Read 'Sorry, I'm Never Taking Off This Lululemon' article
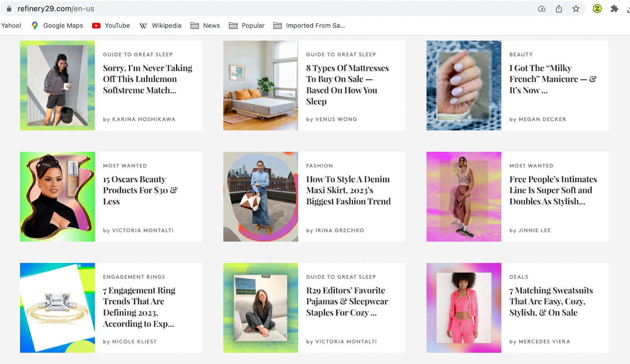Image resolution: width=630 pixels, height=364 pixels. (x=148, y=79)
